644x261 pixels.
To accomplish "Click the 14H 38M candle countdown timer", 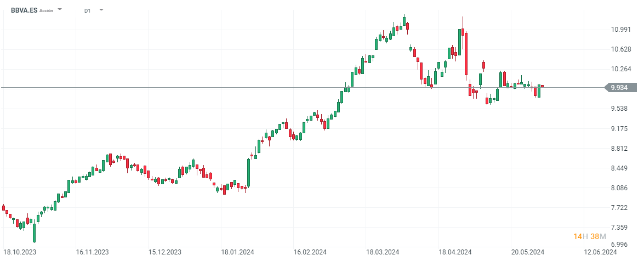I will (590, 236).
